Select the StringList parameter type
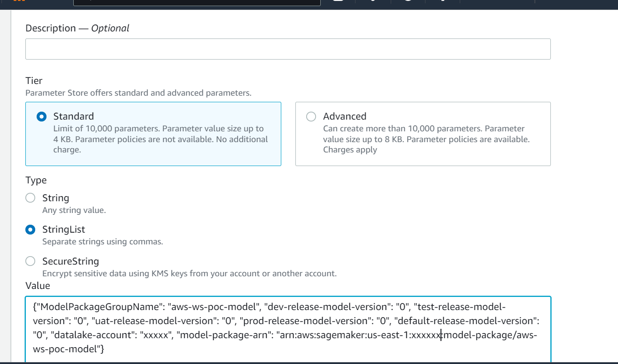Viewport: 618px width, 364px height. pyautogui.click(x=30, y=229)
